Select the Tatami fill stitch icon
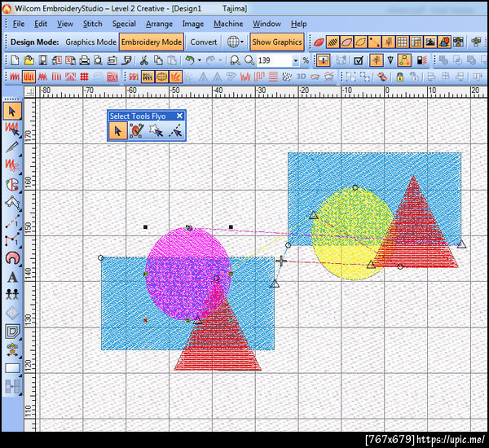Viewport: 489px width, 448px height. coord(29,77)
